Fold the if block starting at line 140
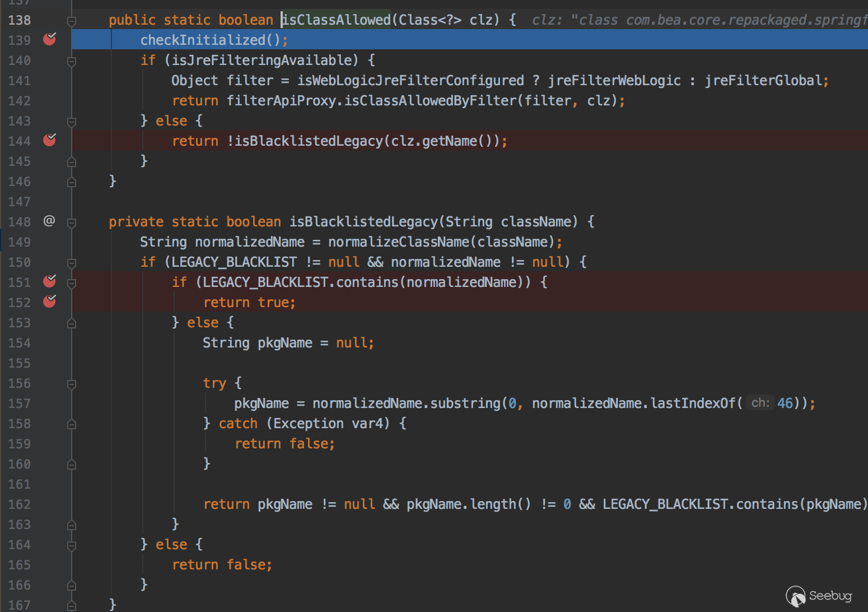 tap(72, 62)
